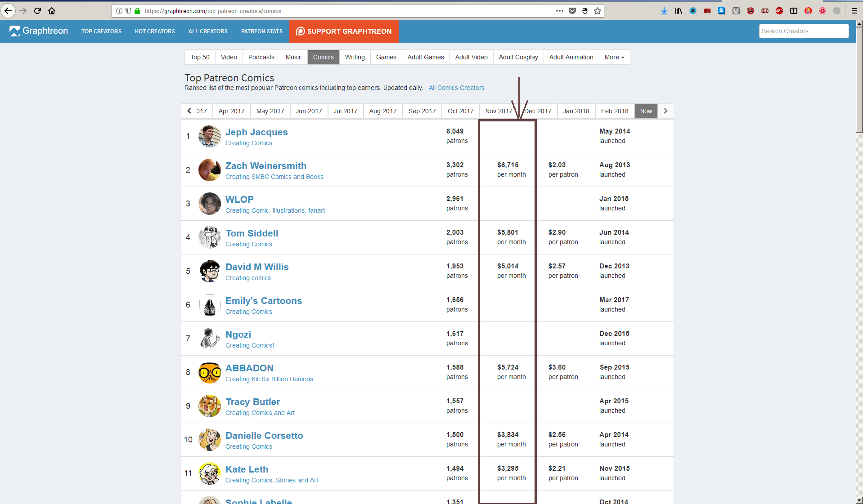The image size is (863, 504).
Task: Open the Downloads arrow icon
Action: [x=664, y=11]
